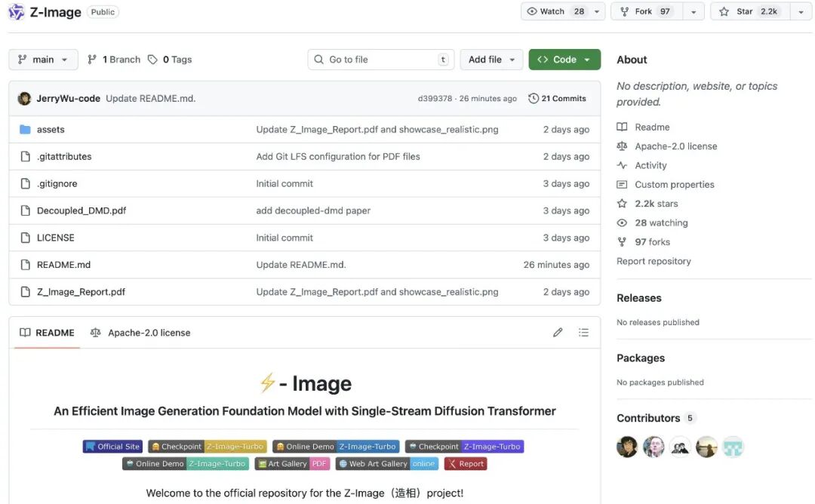Open the purple Checkpoint Z-Image-Turbo badge

[464, 447]
